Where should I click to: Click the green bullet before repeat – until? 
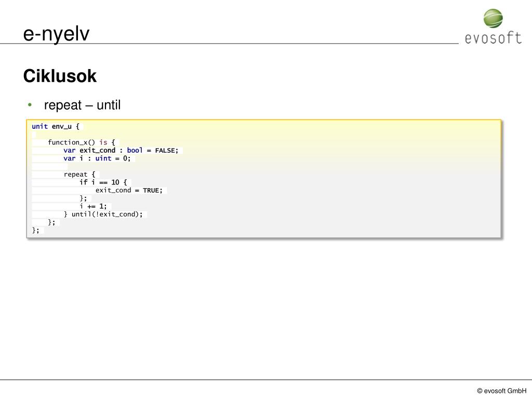coord(30,105)
